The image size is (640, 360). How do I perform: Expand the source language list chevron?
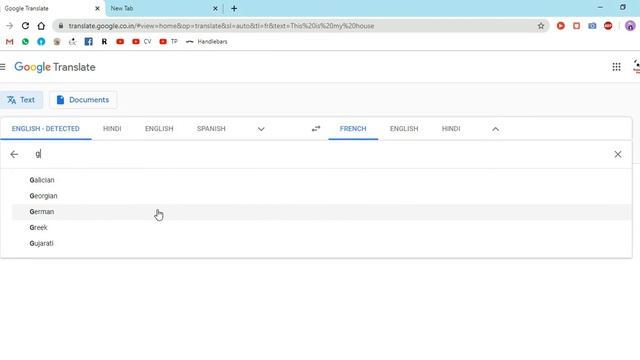pyautogui.click(x=261, y=129)
